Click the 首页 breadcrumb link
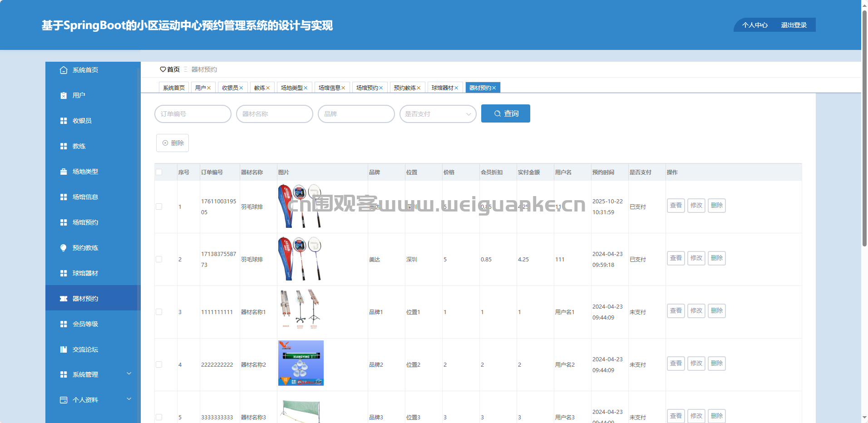 (x=173, y=69)
